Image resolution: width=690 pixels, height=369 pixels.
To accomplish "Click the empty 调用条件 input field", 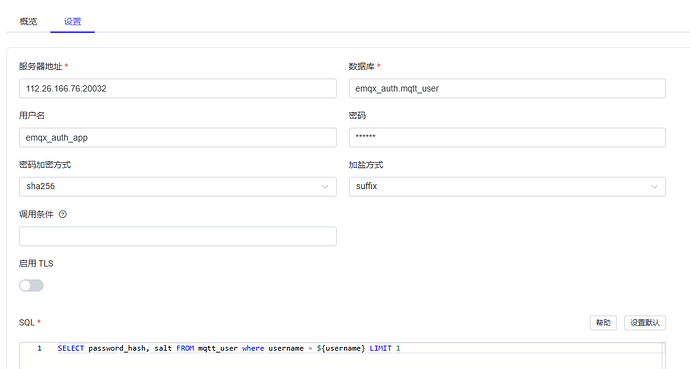I will 178,236.
